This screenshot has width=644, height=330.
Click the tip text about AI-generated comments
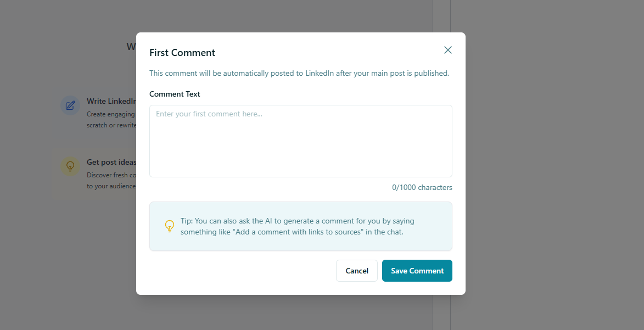point(297,226)
